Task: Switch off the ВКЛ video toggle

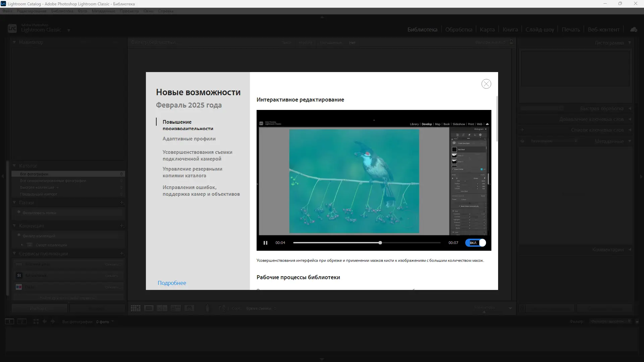Action: click(476, 243)
